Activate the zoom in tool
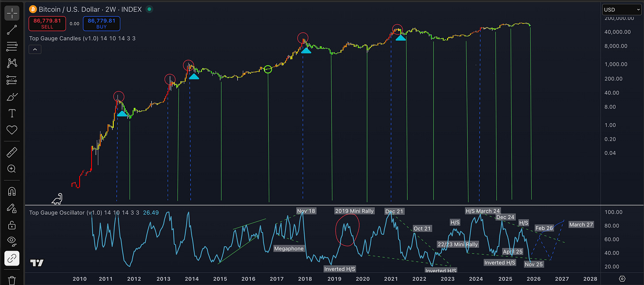644x285 pixels. [12, 169]
